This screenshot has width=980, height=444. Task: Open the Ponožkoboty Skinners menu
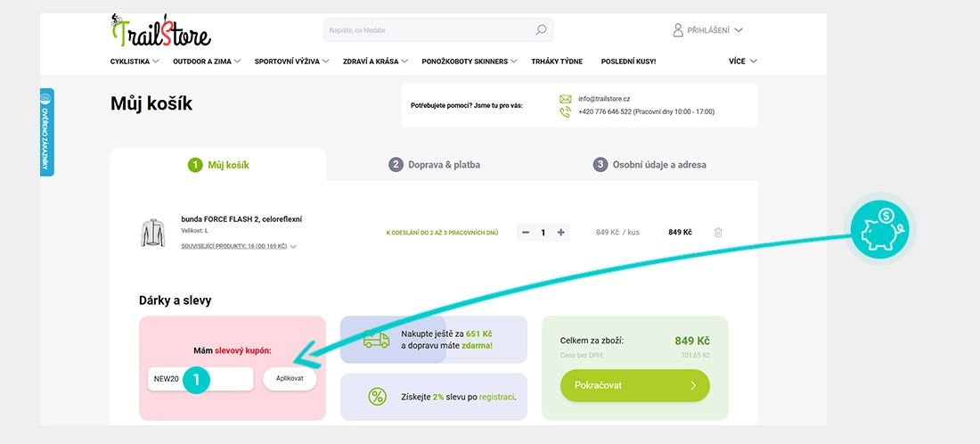pyautogui.click(x=470, y=62)
